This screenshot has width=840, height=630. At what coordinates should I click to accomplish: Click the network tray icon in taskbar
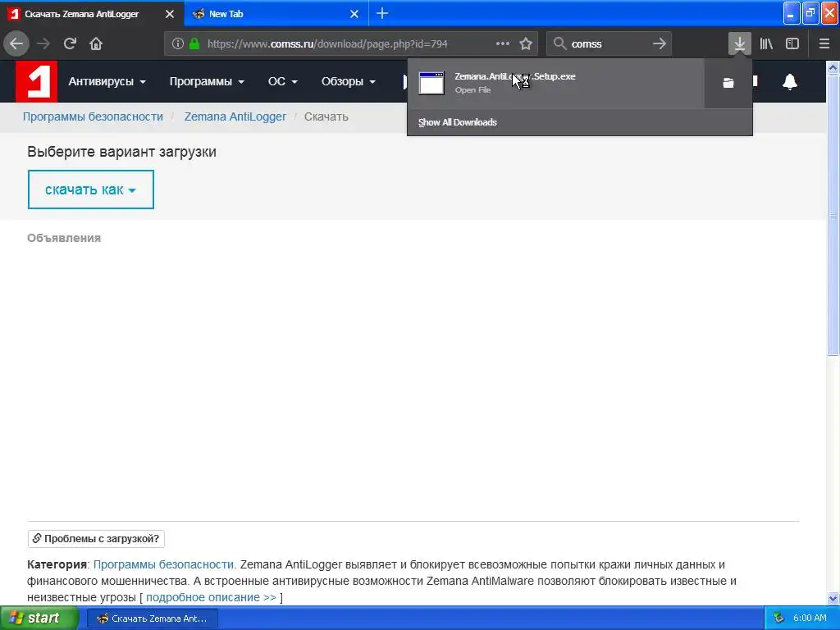[778, 619]
